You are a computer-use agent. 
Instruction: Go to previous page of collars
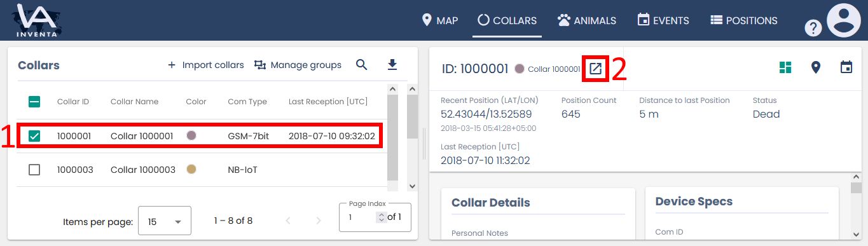pyautogui.click(x=288, y=221)
